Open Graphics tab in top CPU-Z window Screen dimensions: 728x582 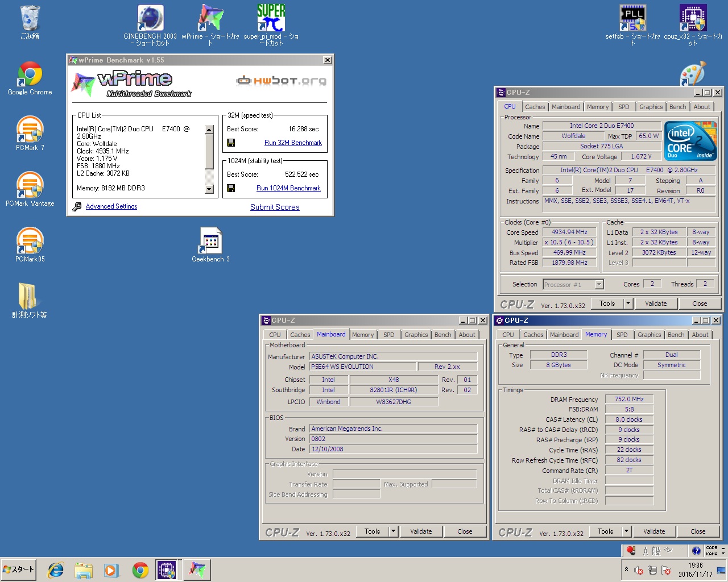click(651, 107)
